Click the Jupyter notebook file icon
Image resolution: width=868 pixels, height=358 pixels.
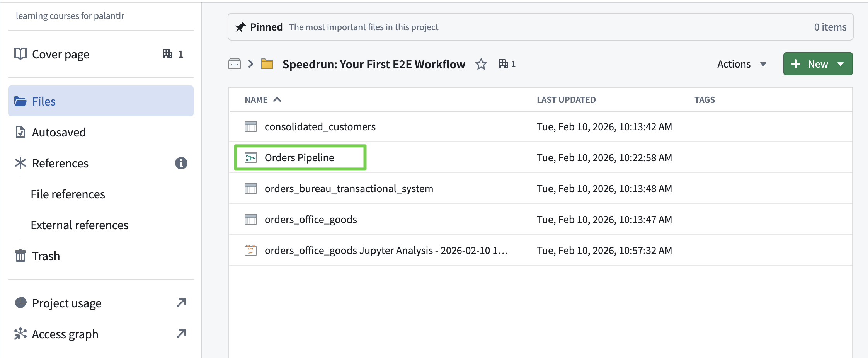pyautogui.click(x=251, y=251)
